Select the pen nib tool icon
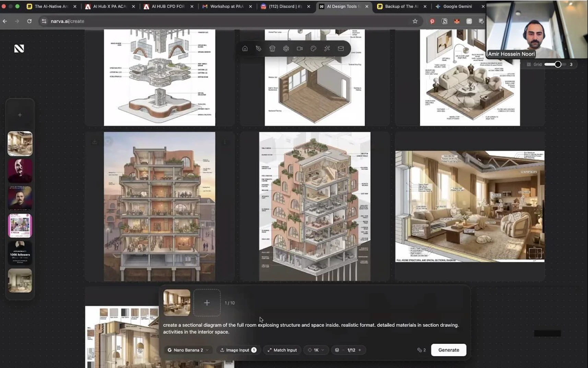This screenshot has height=368, width=588. (259, 49)
